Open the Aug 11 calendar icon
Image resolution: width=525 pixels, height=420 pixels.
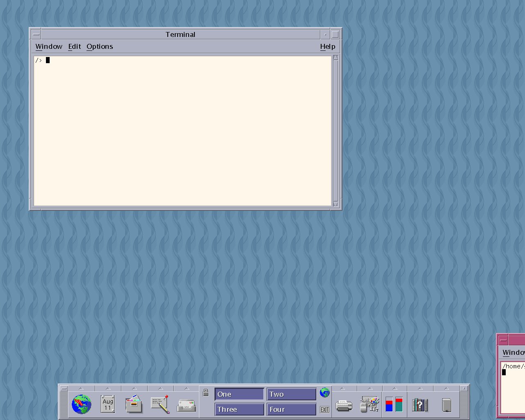[108, 404]
